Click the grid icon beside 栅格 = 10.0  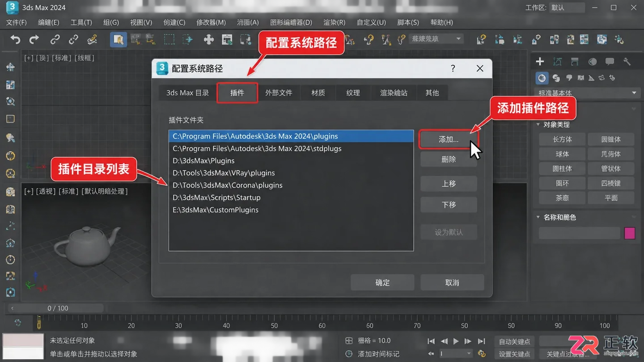point(349,341)
